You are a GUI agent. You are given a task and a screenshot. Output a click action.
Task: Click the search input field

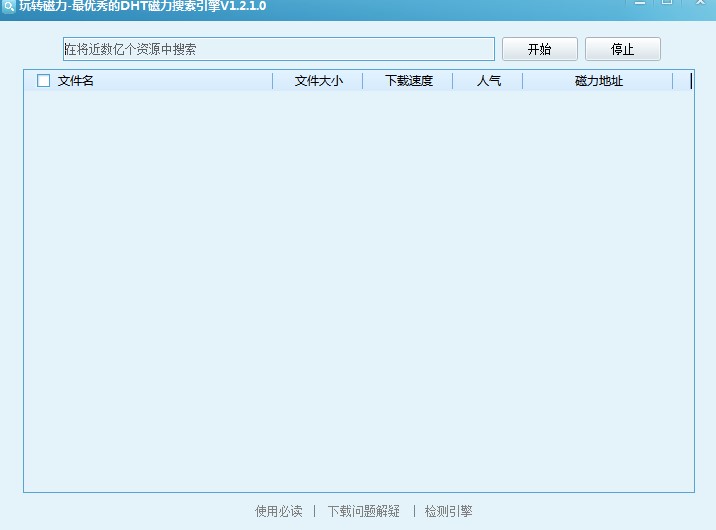pos(279,49)
